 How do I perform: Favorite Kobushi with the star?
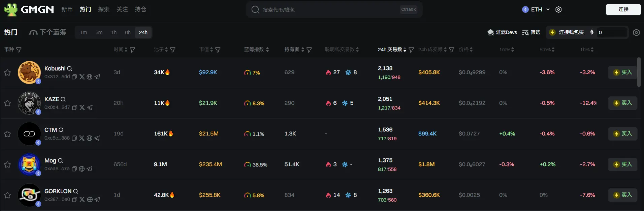coord(7,72)
